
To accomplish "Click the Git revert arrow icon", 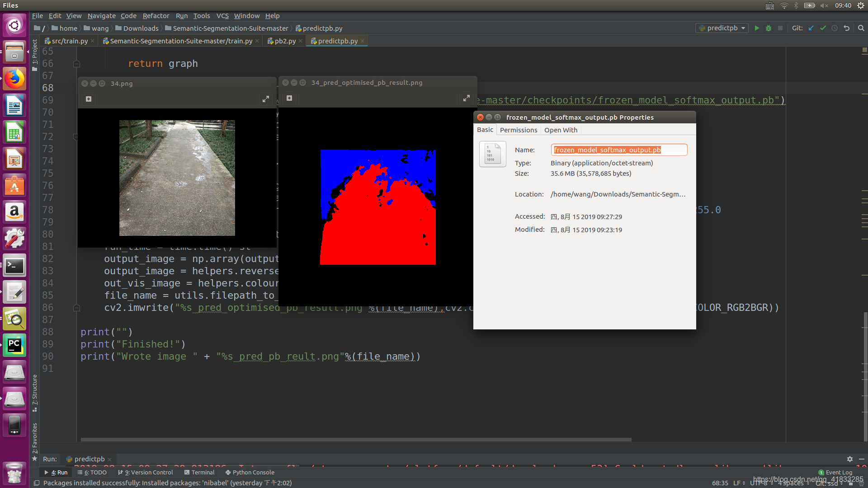I will click(x=847, y=28).
